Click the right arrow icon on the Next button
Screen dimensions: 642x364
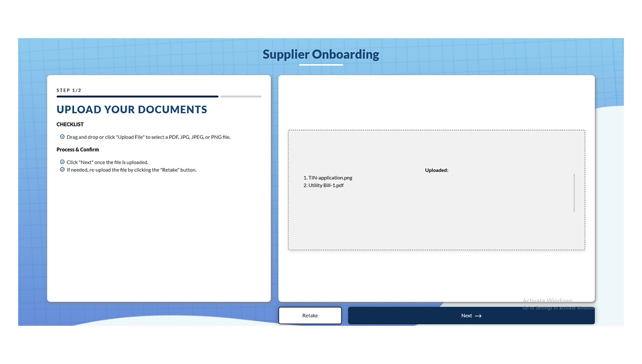(478, 316)
